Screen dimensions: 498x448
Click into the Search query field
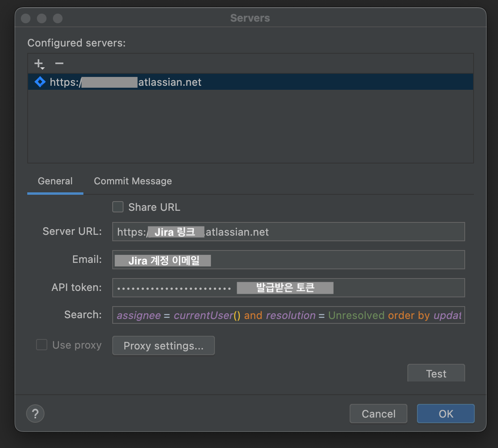pyautogui.click(x=289, y=315)
